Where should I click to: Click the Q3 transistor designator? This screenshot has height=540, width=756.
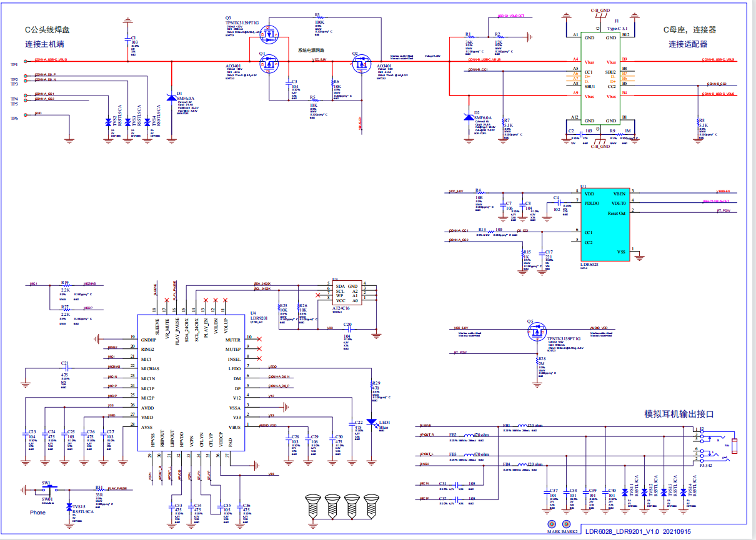pyautogui.click(x=228, y=17)
